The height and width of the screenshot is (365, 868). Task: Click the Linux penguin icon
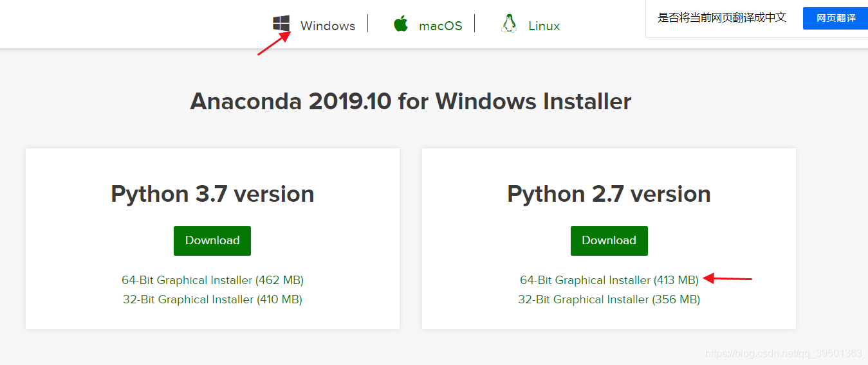(x=509, y=24)
